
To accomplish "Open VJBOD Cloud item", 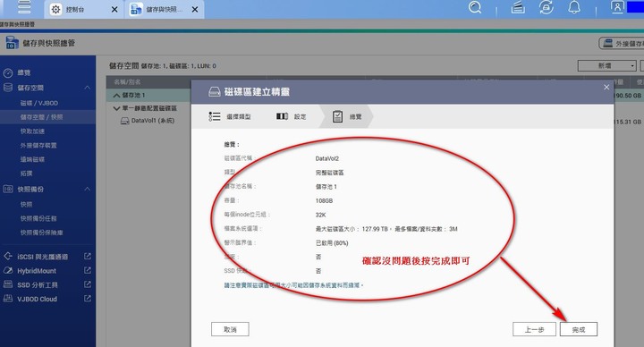I will point(37,299).
